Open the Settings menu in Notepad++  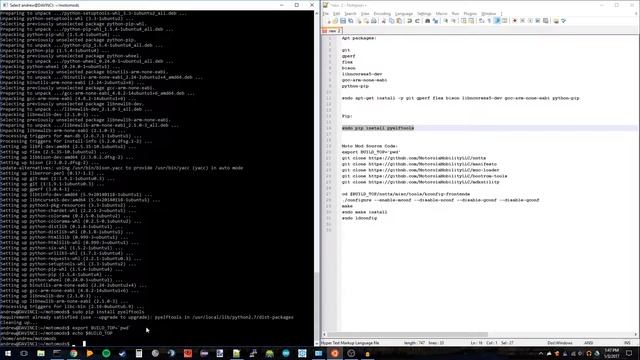click(424, 13)
